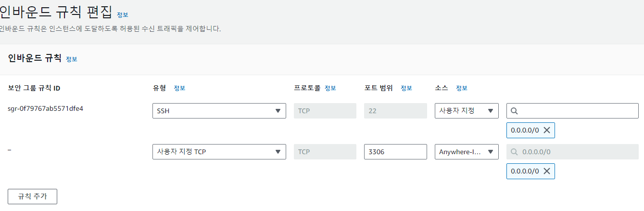Click 인바운드 규칙 section heading
This screenshot has width=644, height=211.
click(x=35, y=58)
